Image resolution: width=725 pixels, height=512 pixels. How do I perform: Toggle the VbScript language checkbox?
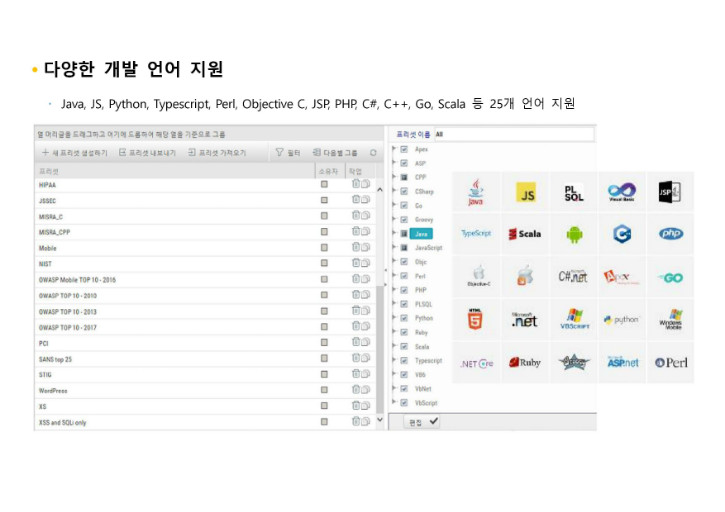pos(404,402)
